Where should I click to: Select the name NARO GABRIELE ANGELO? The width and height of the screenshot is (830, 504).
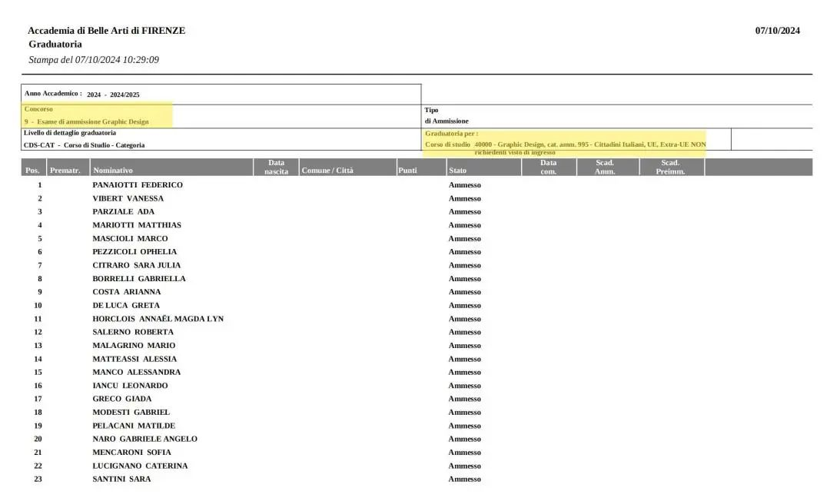(x=144, y=439)
